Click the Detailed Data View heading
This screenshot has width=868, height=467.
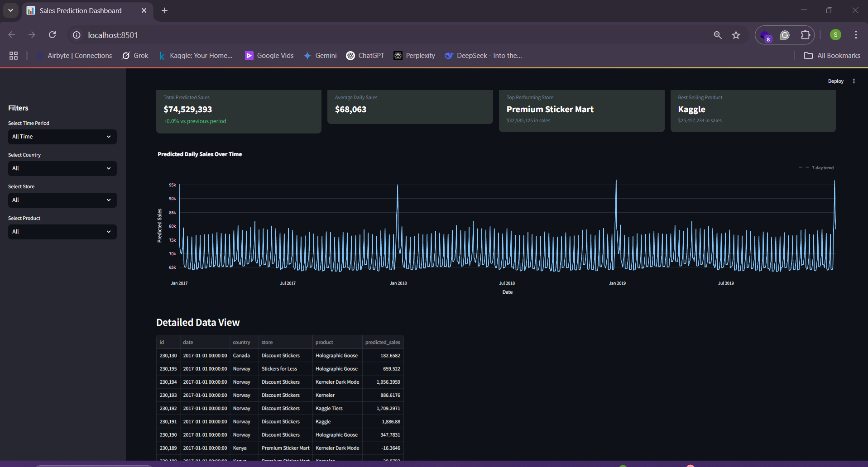point(198,322)
